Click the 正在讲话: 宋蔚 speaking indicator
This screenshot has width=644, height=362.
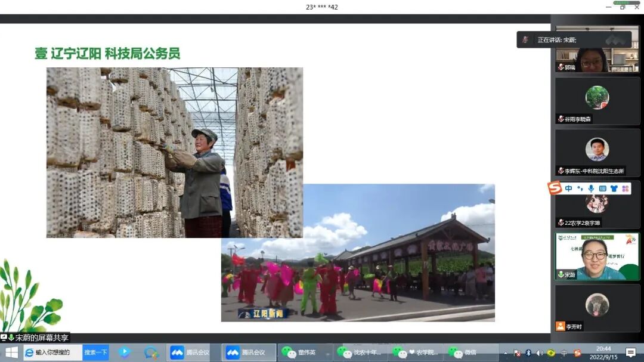[574, 39]
